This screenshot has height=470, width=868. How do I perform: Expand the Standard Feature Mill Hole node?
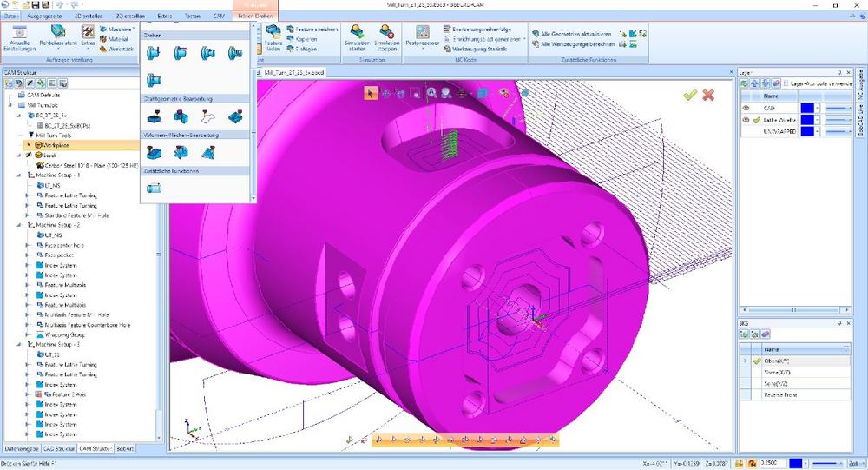[x=28, y=215]
